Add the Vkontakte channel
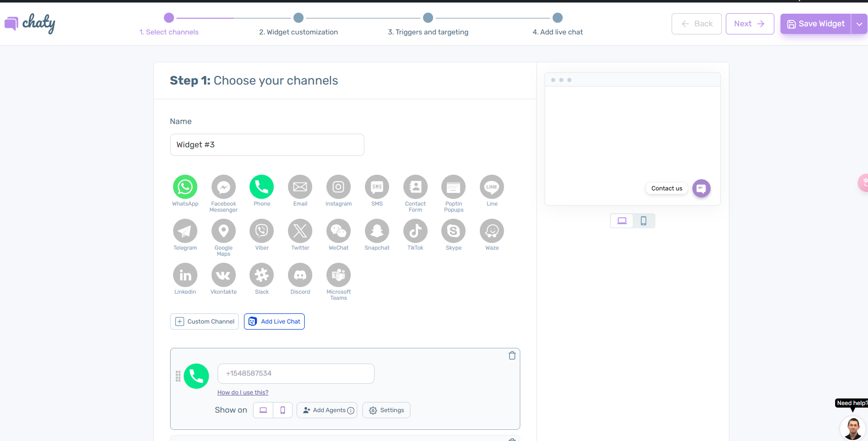Screen dimensions: 868x441 click(224, 275)
